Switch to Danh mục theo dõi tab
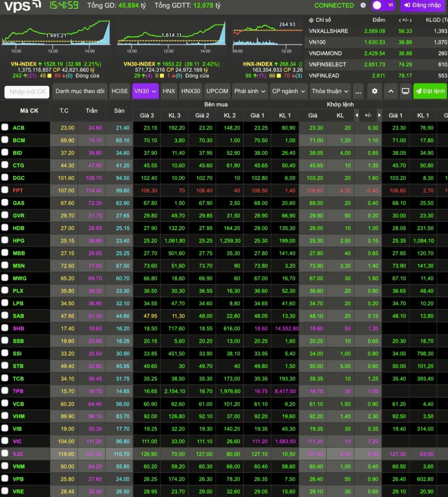This screenshot has height=497, width=448. 80,91
